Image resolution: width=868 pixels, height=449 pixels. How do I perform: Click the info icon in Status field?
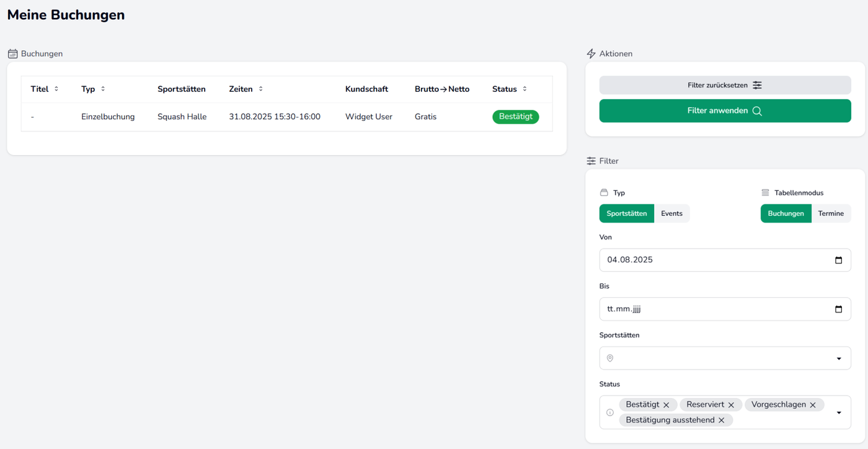(610, 412)
